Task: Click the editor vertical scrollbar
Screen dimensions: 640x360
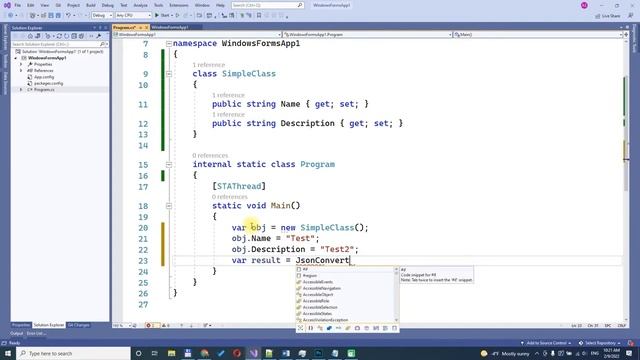Action: click(x=627, y=180)
